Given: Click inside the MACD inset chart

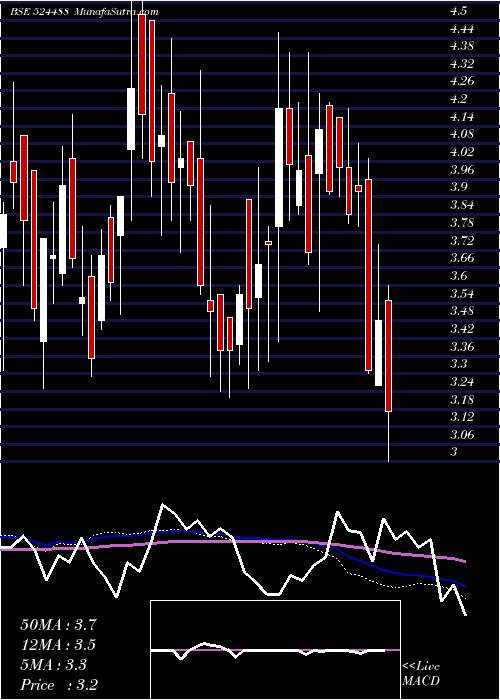Looking at the screenshot, I should coord(275,650).
